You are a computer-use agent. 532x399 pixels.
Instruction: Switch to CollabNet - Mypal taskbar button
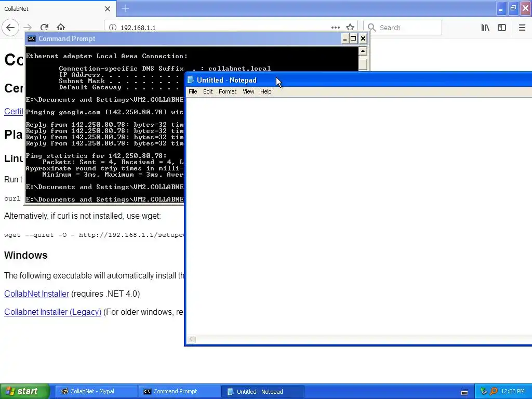click(96, 392)
